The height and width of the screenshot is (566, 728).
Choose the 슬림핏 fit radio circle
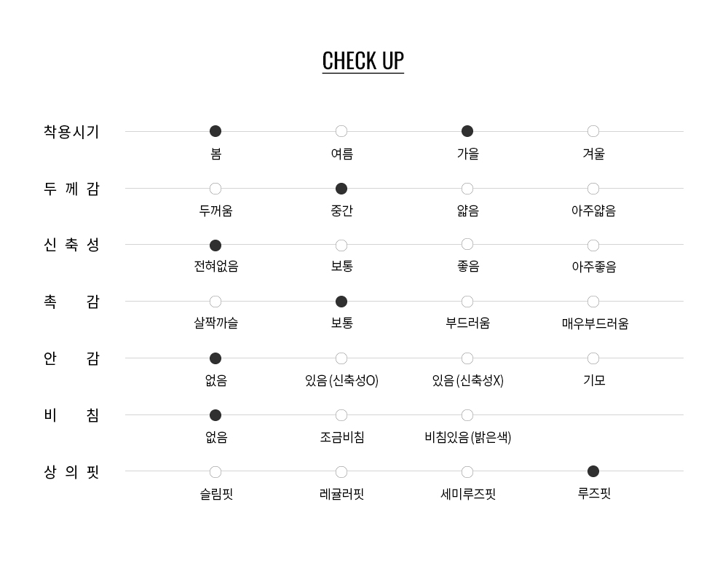[x=215, y=472]
